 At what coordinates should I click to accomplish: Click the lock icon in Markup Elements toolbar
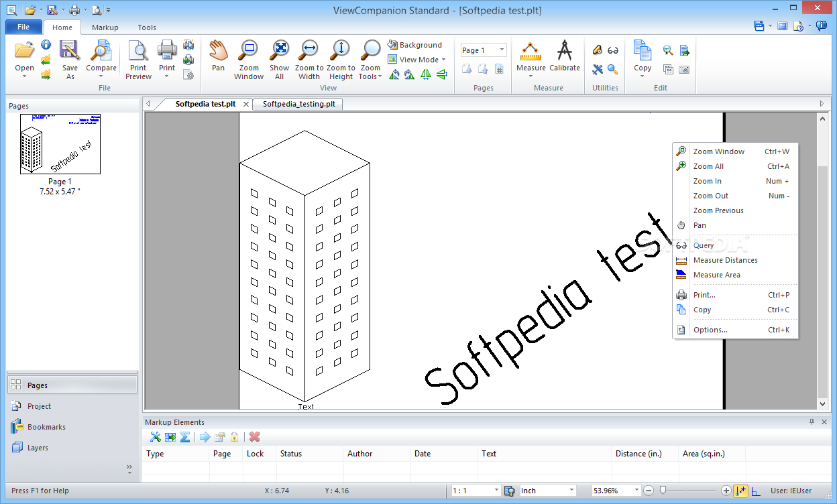coord(234,437)
